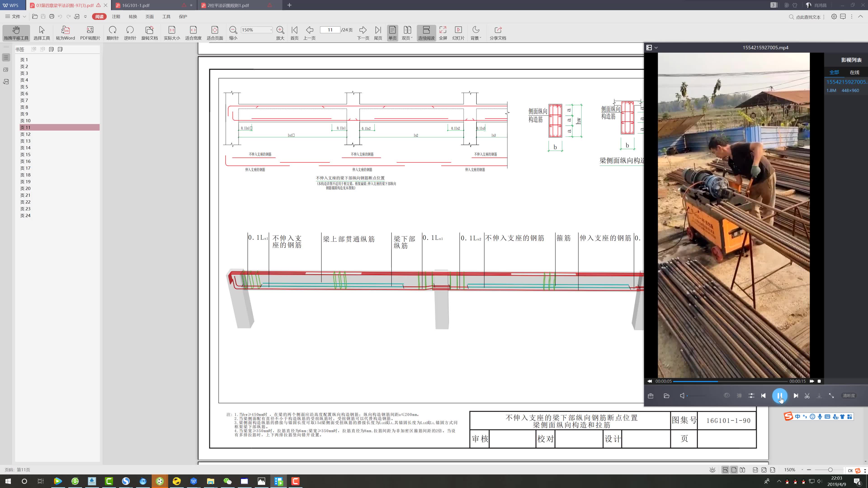
Task: Switch to single page view
Action: (392, 33)
